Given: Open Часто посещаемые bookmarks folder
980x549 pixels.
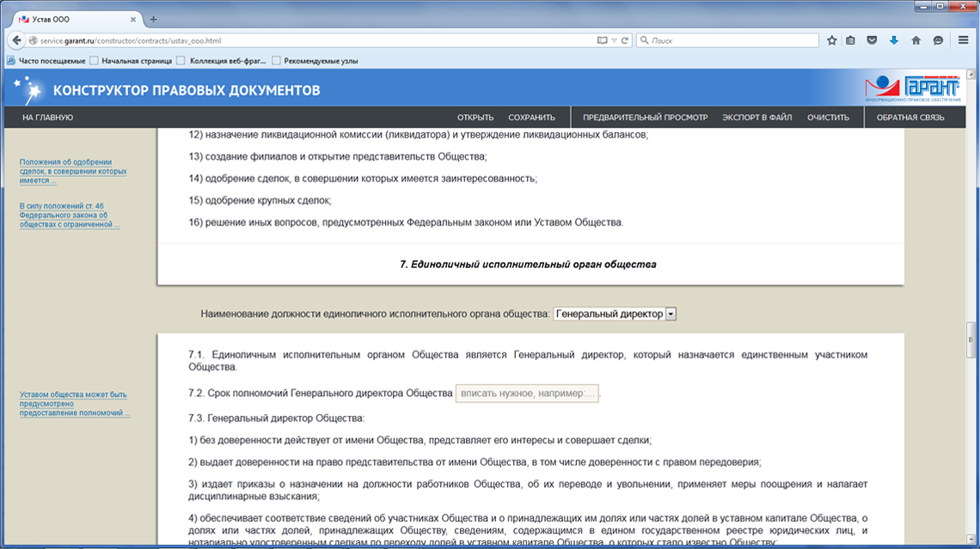Looking at the screenshot, I should click(46, 61).
